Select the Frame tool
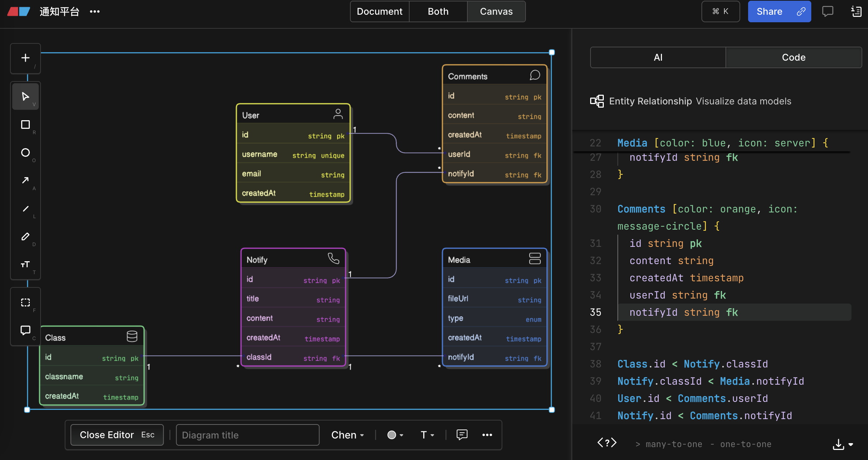The image size is (868, 460). coord(25,302)
